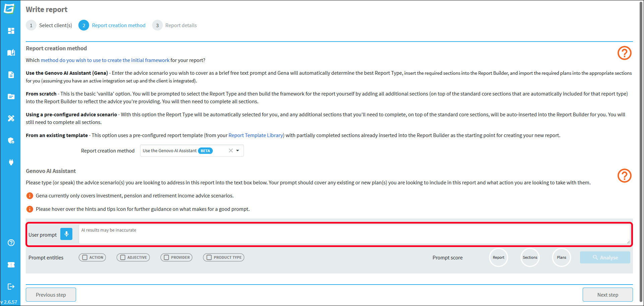
Task: Click the Plans prompt score circle
Action: click(562, 257)
